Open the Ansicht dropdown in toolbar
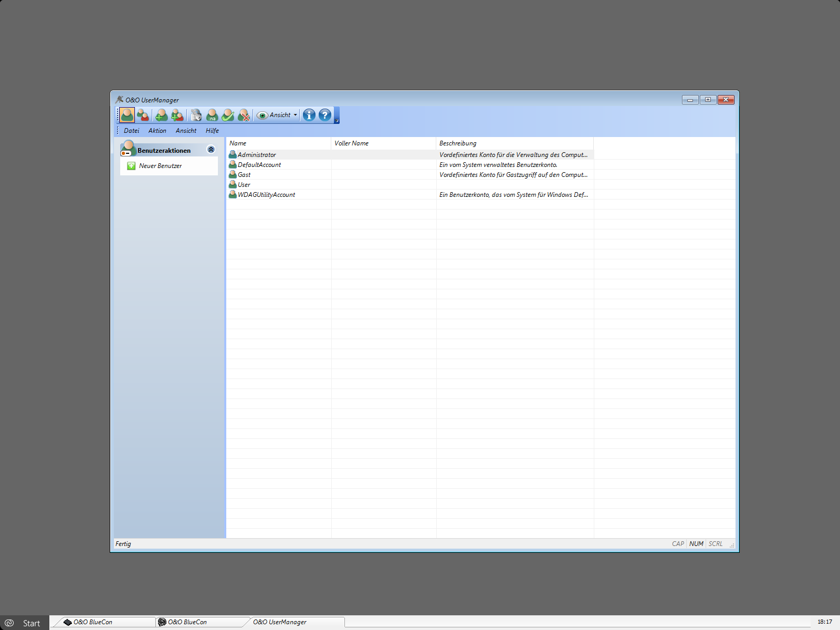Image resolution: width=840 pixels, height=630 pixels. tap(277, 115)
